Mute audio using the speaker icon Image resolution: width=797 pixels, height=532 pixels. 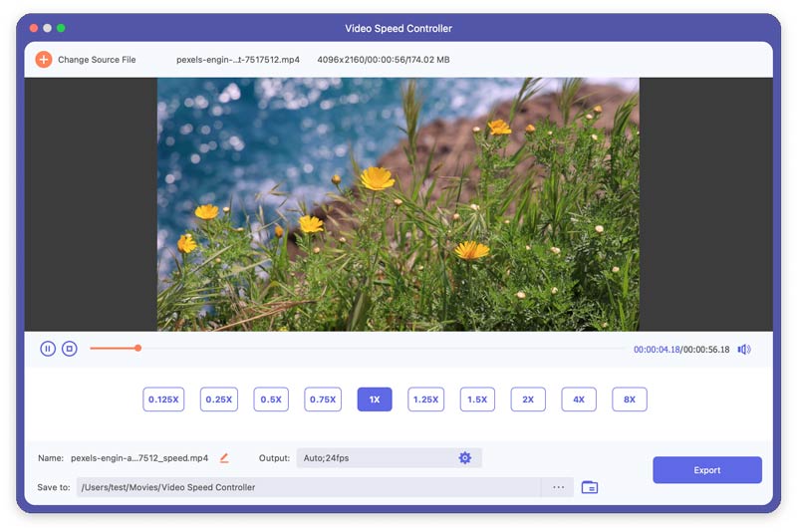click(744, 349)
